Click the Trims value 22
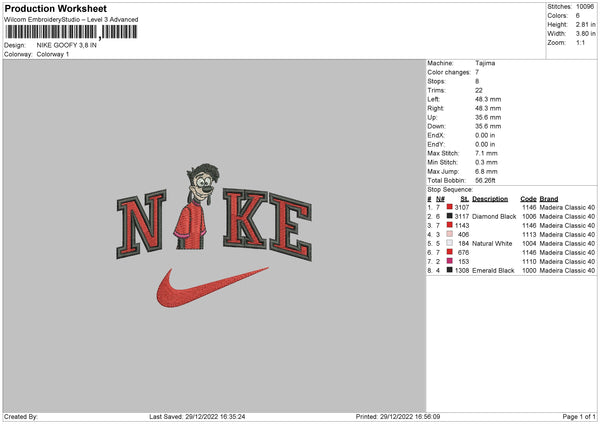This screenshot has height=424, width=600. [479, 90]
